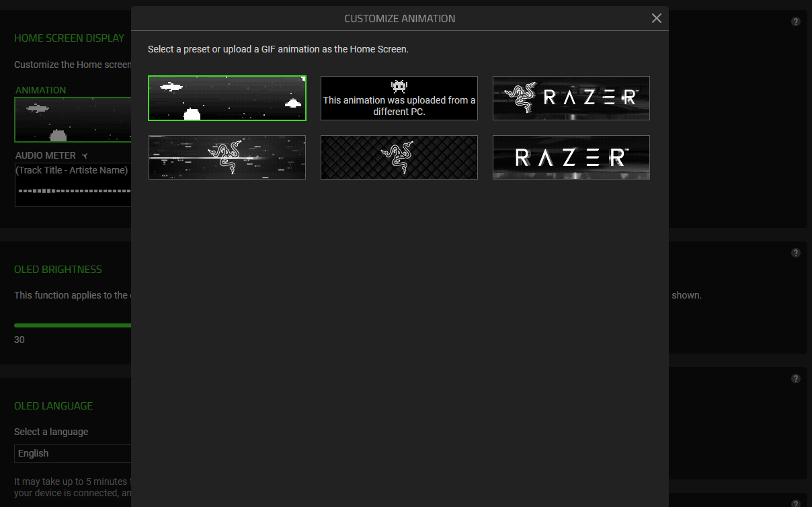Select the Razer snake and wordmark preset

coord(571,98)
